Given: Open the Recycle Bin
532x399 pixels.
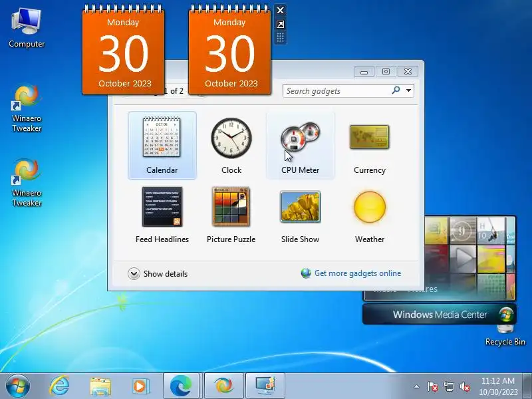Looking at the screenshot, I should pyautogui.click(x=505, y=336).
